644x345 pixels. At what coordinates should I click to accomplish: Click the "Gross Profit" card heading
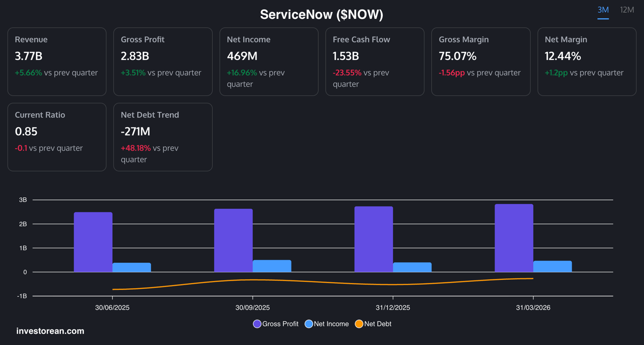pos(142,40)
